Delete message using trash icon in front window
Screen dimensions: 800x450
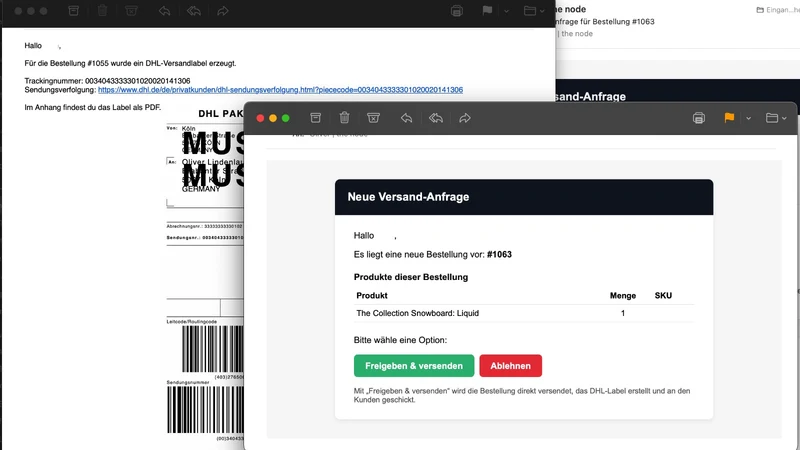tap(344, 118)
